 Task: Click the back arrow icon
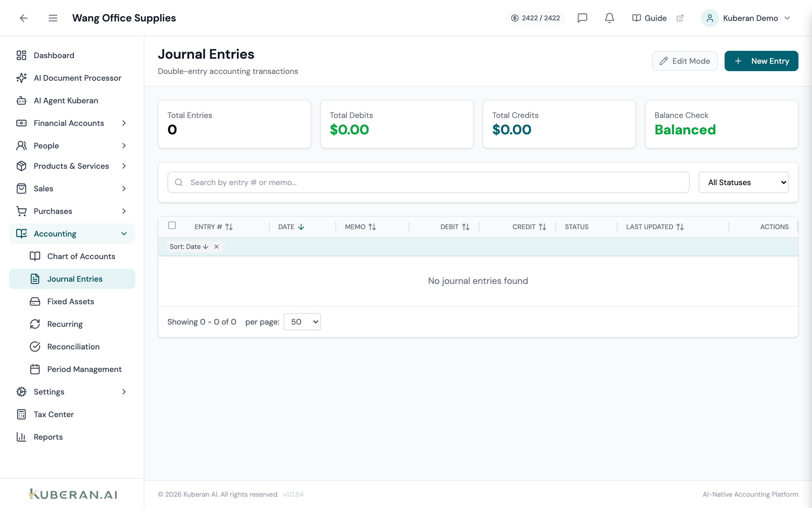(23, 18)
